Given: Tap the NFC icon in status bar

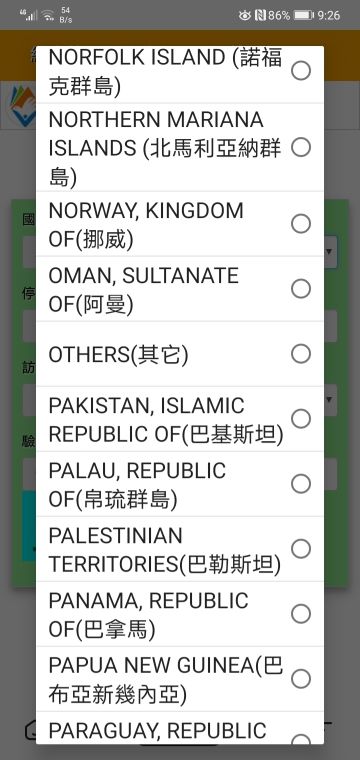Looking at the screenshot, I should 260,16.
